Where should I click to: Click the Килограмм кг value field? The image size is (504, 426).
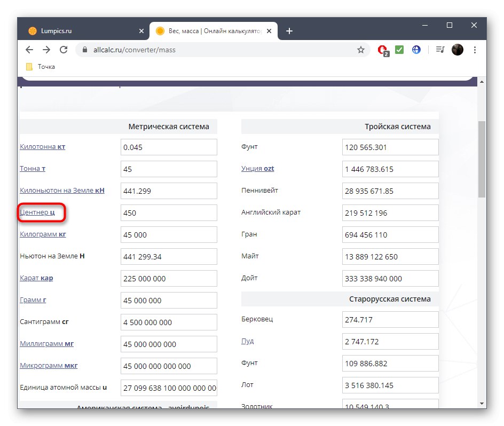pos(169,234)
